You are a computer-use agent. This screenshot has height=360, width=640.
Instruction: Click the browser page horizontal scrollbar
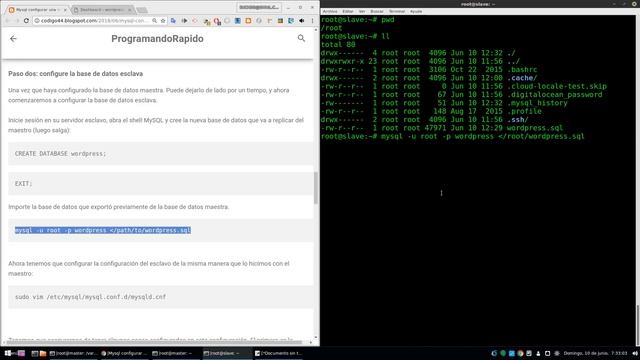(x=154, y=342)
